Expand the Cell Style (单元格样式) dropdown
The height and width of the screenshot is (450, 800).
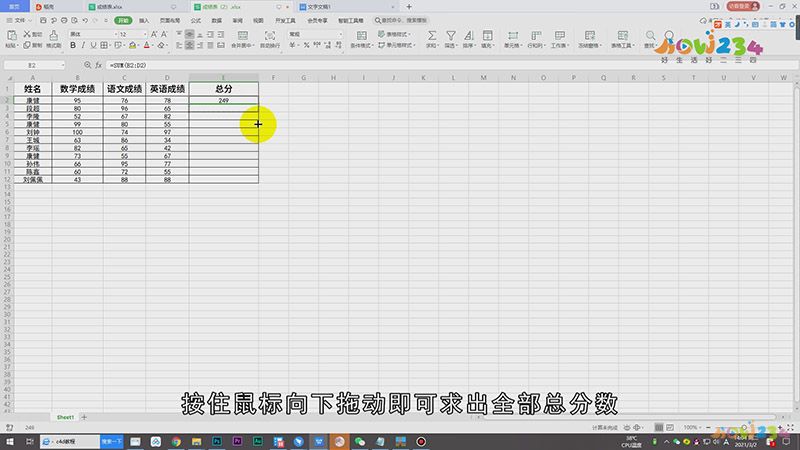(397, 45)
